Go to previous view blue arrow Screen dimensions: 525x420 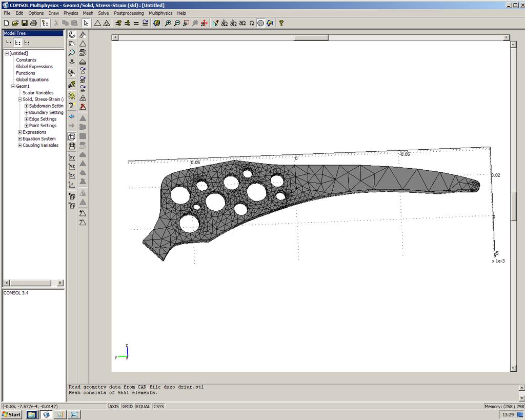[72, 116]
